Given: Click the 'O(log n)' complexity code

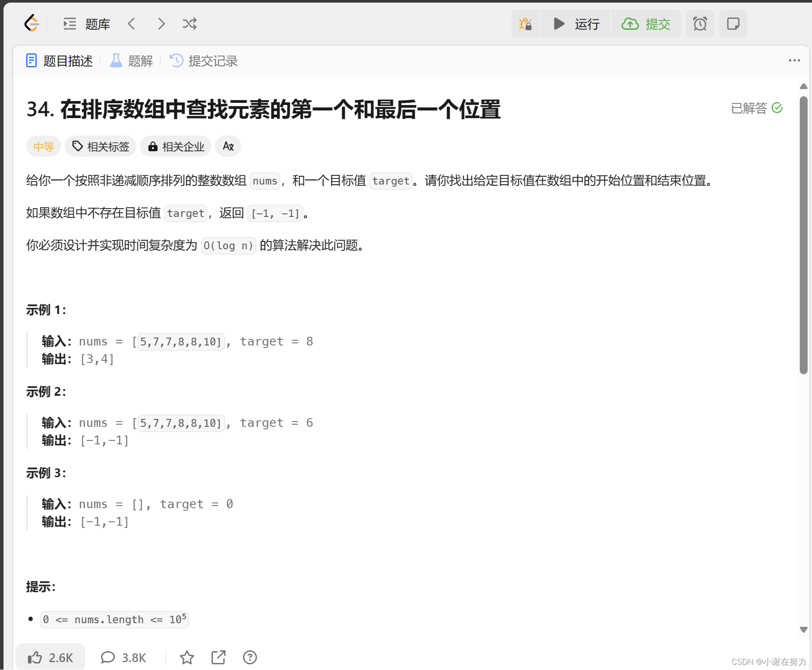Looking at the screenshot, I should coord(228,246).
